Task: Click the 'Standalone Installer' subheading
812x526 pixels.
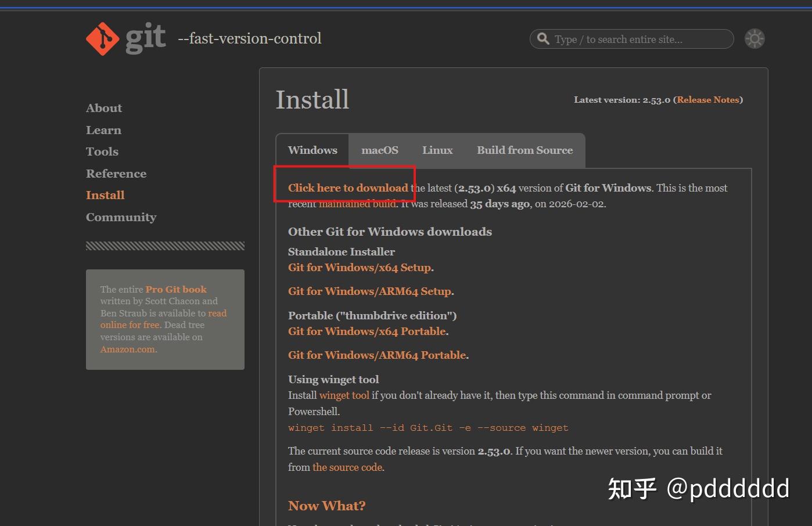Action: (342, 252)
